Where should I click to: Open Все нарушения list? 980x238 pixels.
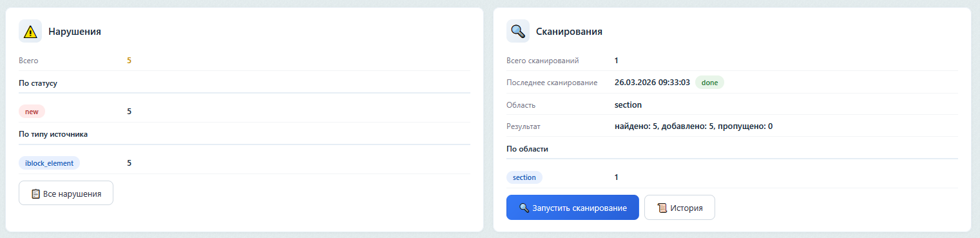(x=66, y=193)
